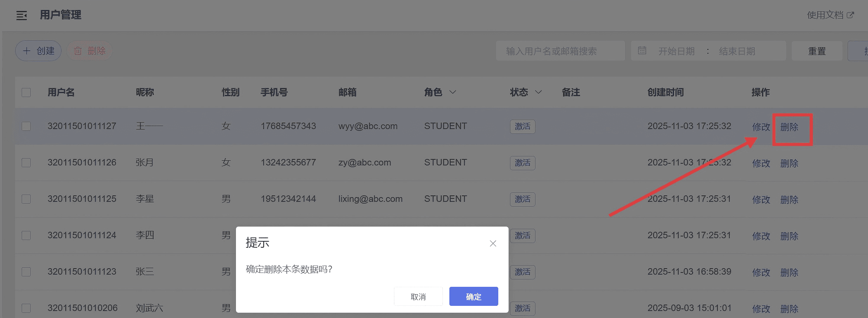
Task: Open the calendar icon in date range
Action: click(642, 51)
